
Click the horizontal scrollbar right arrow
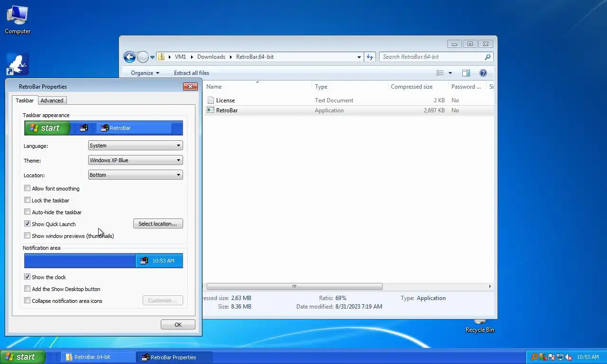coord(490,286)
